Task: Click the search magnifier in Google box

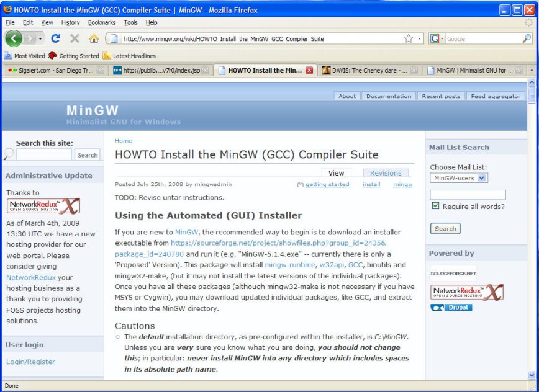Action: (x=527, y=38)
